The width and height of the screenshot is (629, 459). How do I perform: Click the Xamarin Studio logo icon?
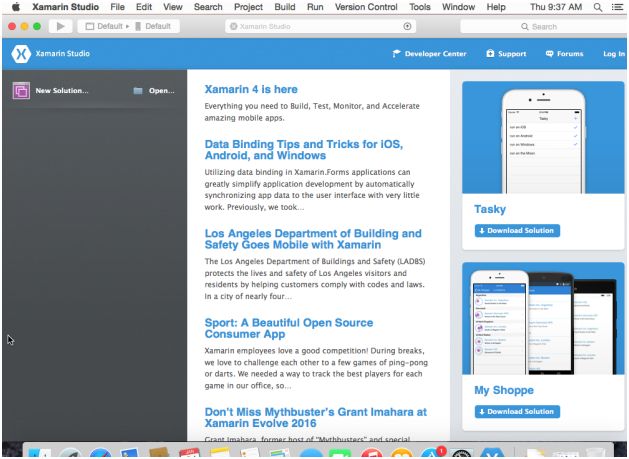[21, 54]
